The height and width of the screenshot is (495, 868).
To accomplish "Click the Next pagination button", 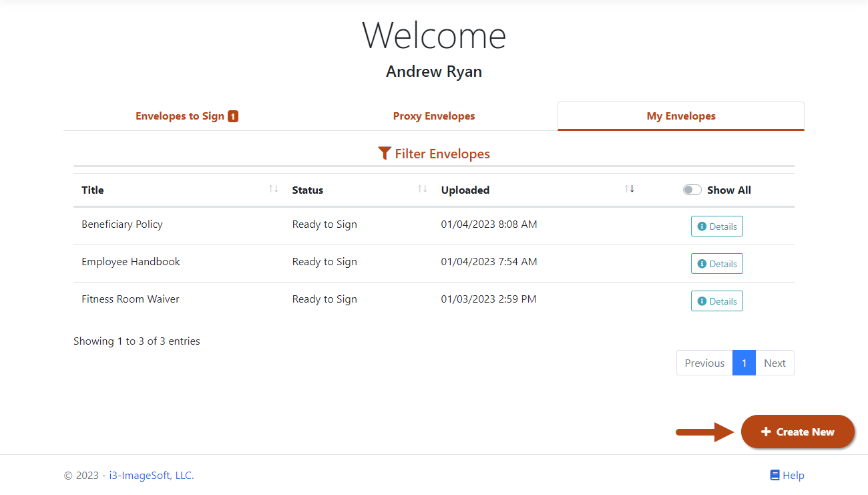I will pos(775,363).
